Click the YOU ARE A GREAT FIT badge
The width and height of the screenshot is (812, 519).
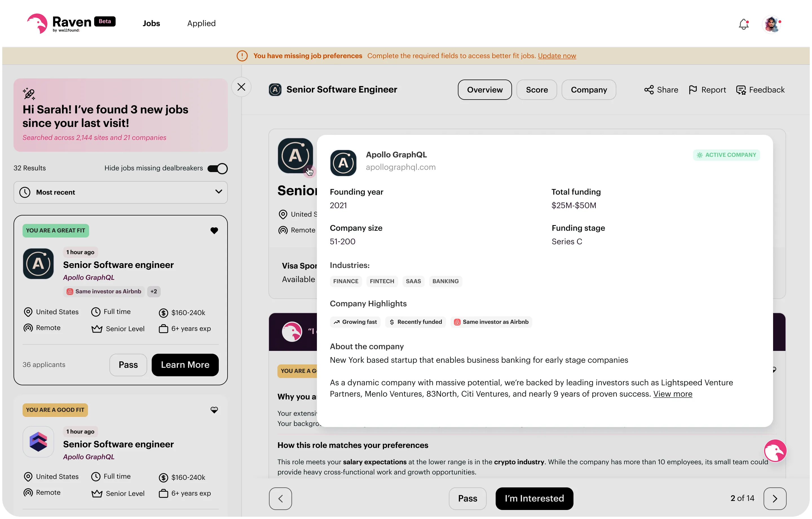pos(56,231)
